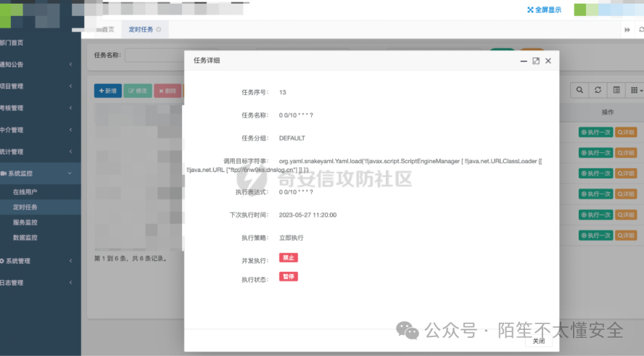Click the 任务名称 value 0 0/10 * * * ?
The width and height of the screenshot is (644, 356).
coord(296,115)
